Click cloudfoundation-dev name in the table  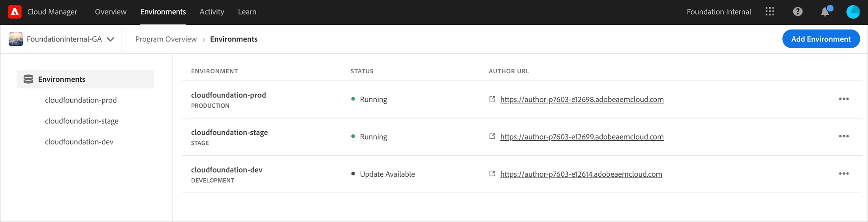tap(227, 170)
